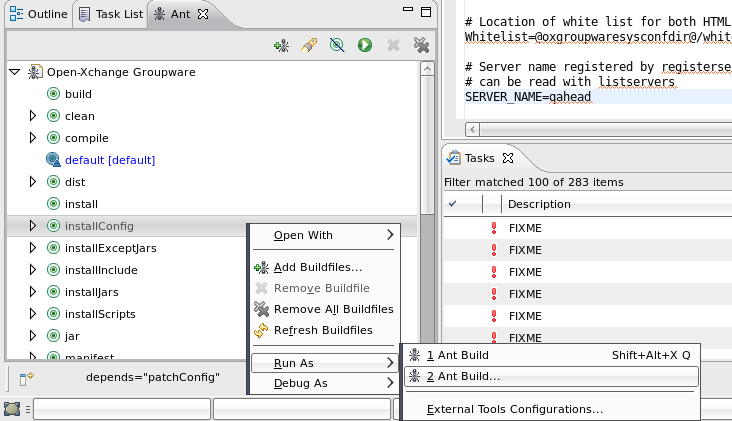Screen dimensions: 732x421
Task: Switch to the Task List tab
Action: pos(111,14)
